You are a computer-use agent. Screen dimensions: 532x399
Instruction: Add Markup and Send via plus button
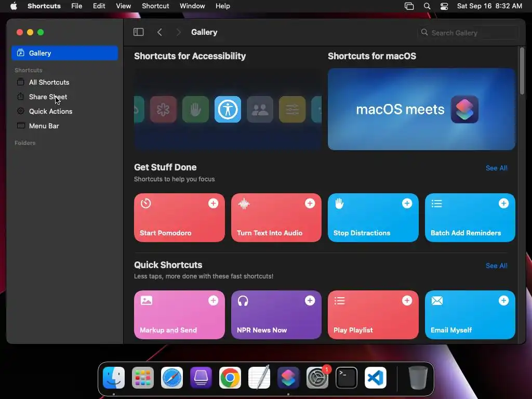coord(213,300)
